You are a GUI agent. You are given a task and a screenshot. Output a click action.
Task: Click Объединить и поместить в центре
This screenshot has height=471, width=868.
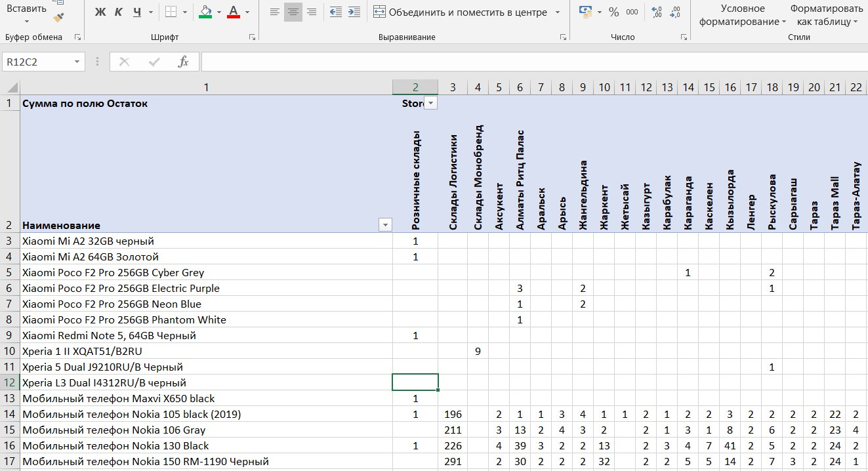460,12
